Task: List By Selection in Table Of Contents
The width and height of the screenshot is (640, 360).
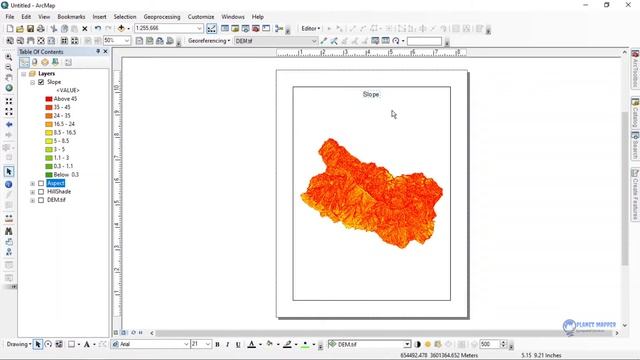Action: coord(55,62)
